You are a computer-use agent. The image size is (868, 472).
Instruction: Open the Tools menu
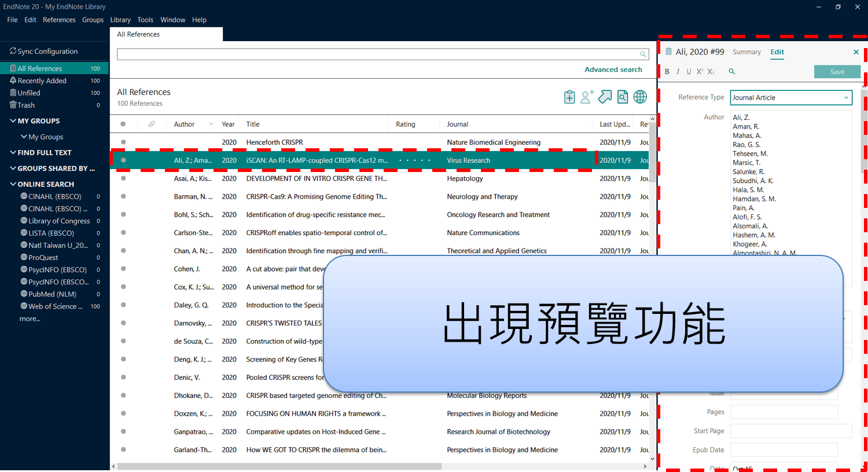(x=145, y=20)
